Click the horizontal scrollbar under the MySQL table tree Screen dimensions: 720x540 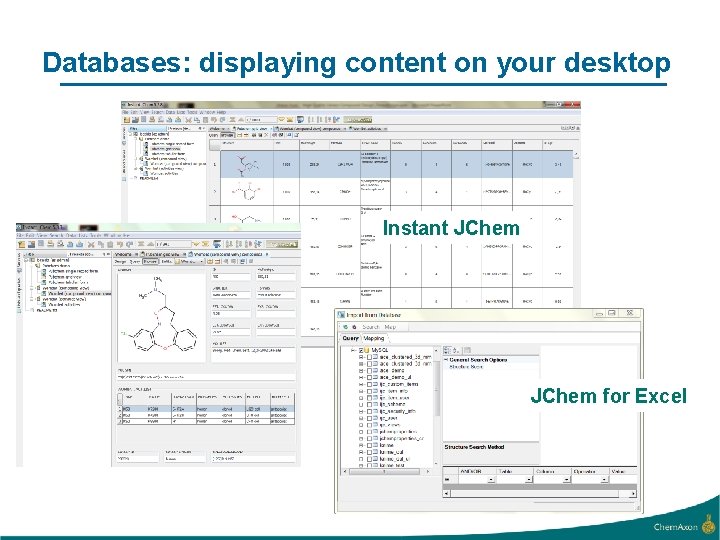tap(384, 471)
